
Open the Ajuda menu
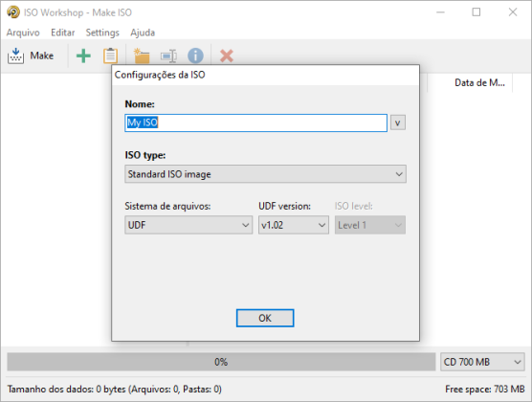[143, 33]
